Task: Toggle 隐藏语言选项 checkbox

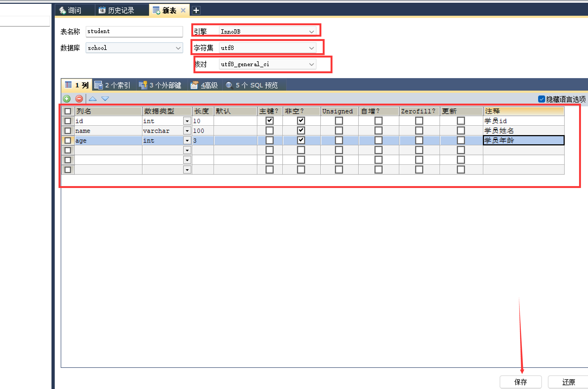Action: 541,99
